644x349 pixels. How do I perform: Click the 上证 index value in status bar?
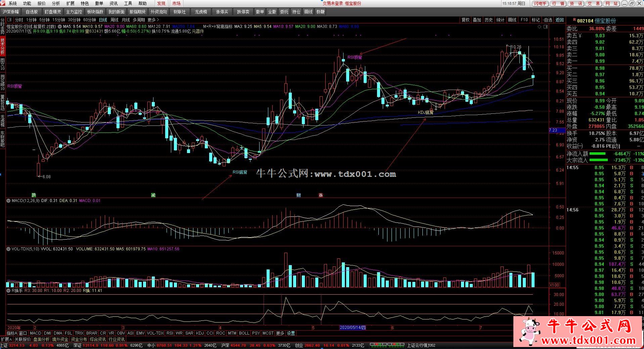[16, 345]
